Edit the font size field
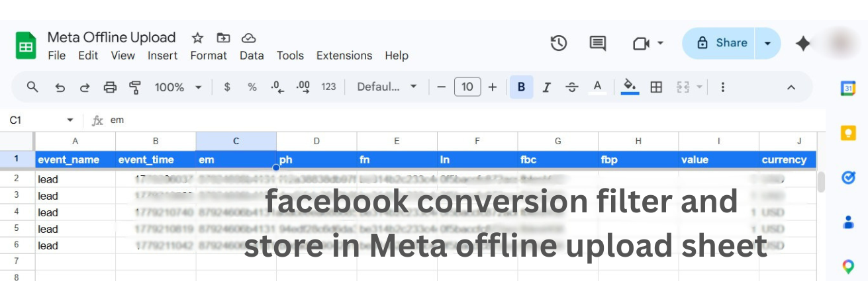868x301 pixels. tap(467, 87)
